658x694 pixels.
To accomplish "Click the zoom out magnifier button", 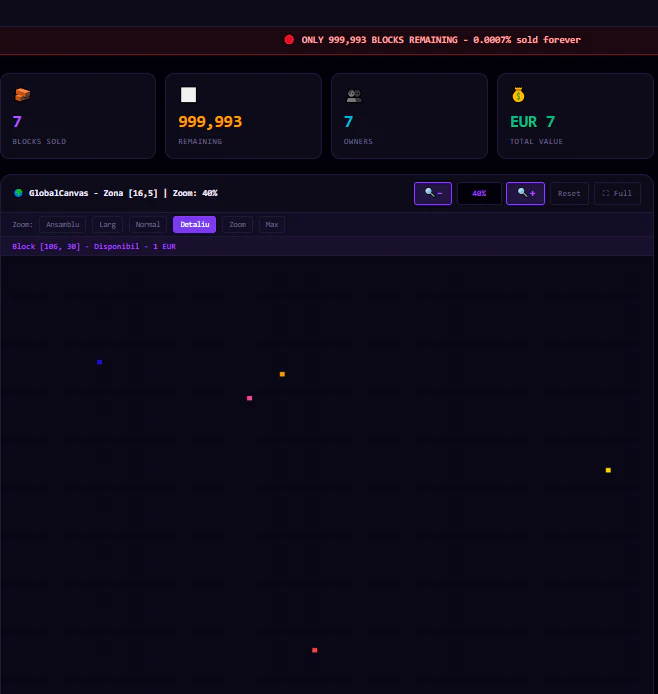I will tap(433, 193).
